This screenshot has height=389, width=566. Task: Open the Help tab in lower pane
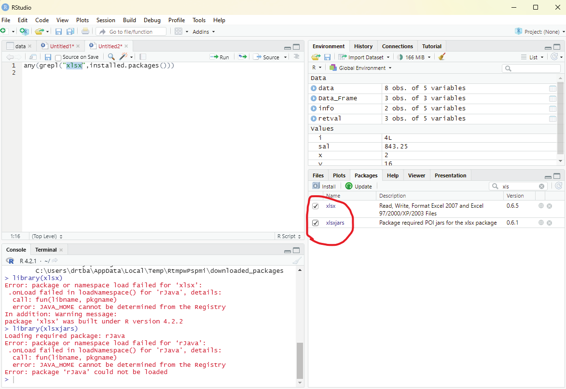[393, 175]
